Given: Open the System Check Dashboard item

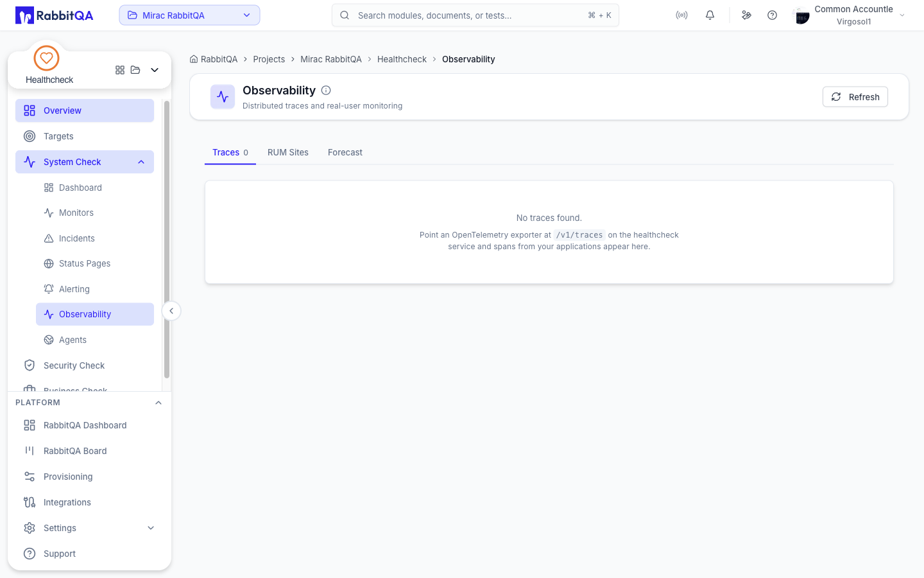Looking at the screenshot, I should click(x=95, y=188).
